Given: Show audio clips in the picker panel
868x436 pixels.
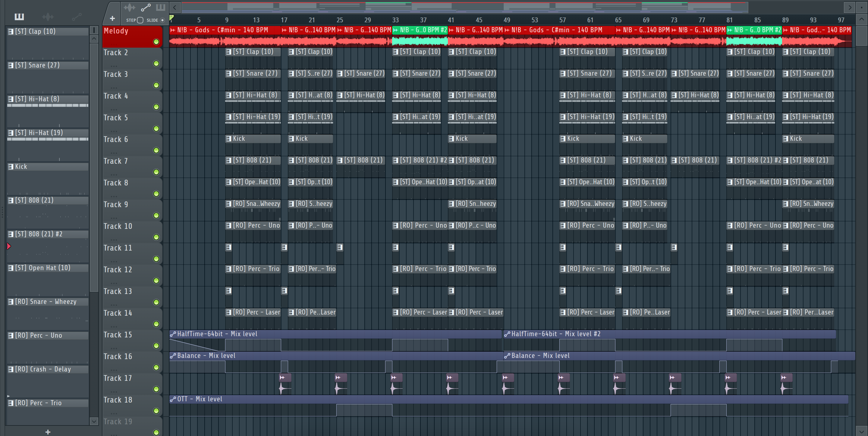Looking at the screenshot, I should click(x=48, y=17).
